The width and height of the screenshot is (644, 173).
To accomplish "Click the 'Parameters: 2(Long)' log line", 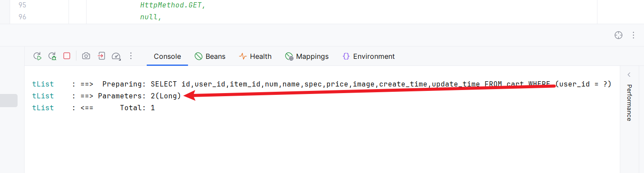I will 107,96.
